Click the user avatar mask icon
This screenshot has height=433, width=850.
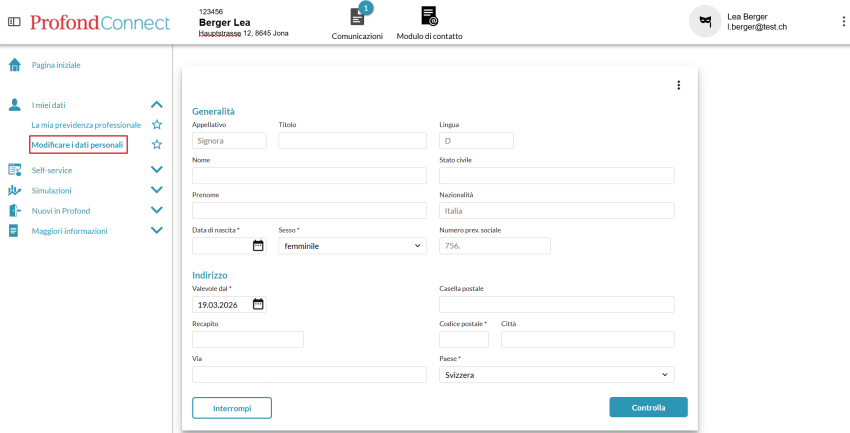(705, 22)
